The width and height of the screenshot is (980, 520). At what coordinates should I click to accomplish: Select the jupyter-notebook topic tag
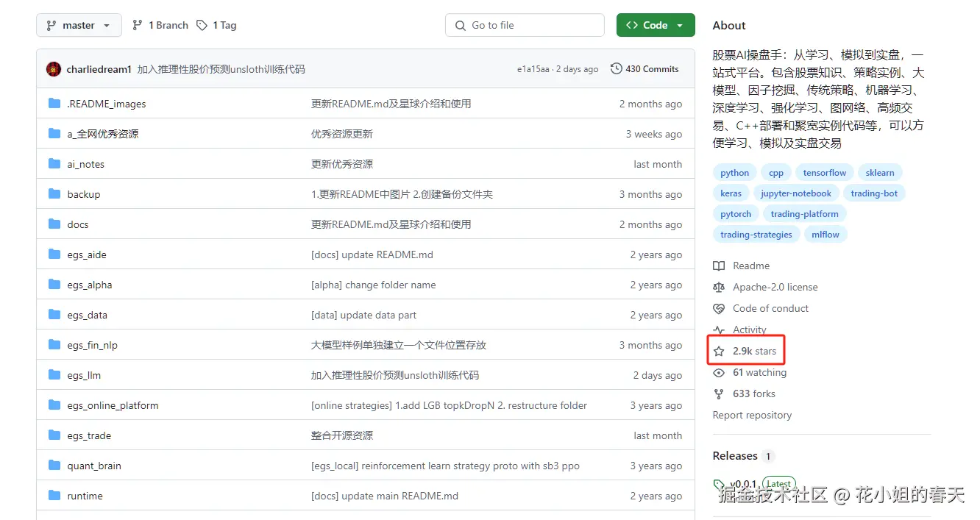coord(796,193)
